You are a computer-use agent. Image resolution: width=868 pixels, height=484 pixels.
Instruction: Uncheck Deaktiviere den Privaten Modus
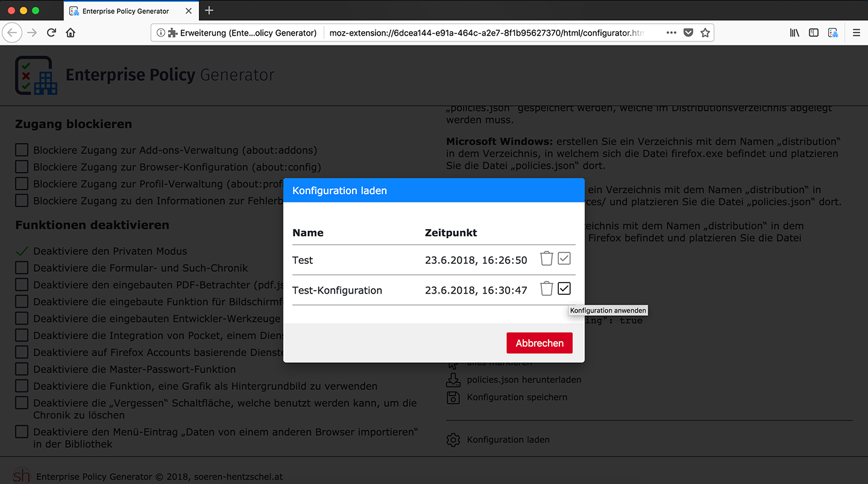22,251
